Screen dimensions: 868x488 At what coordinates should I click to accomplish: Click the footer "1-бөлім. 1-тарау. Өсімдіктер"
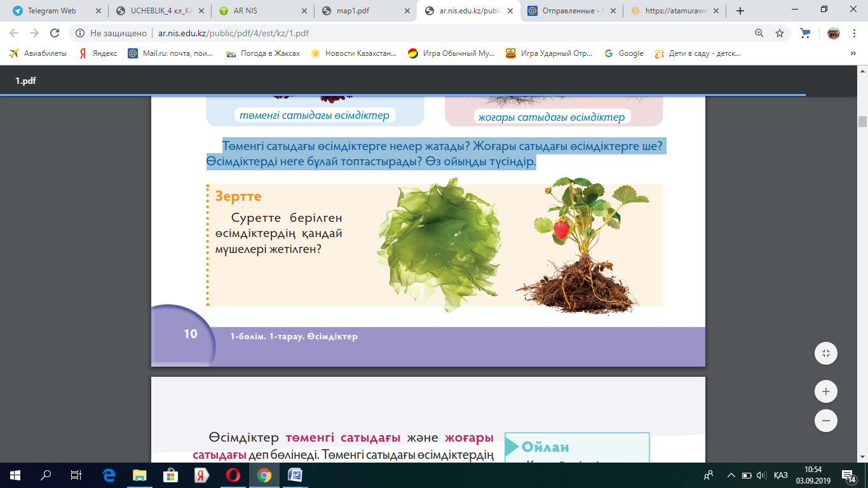click(294, 337)
